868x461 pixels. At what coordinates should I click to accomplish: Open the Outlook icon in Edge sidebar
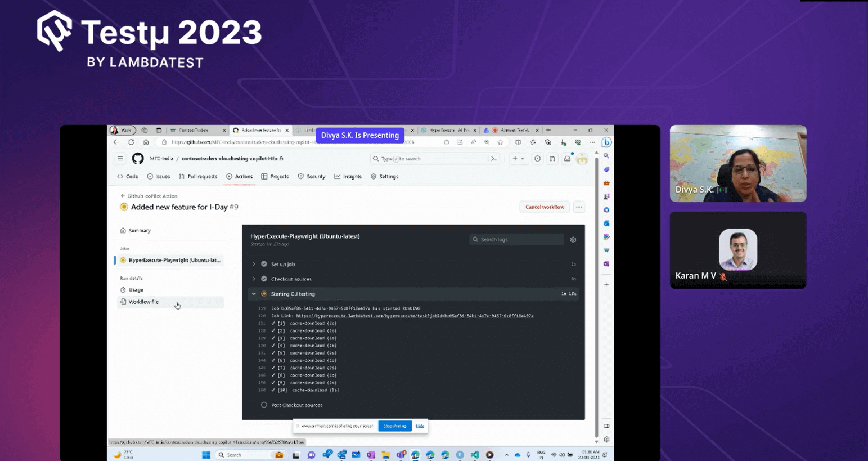click(606, 223)
